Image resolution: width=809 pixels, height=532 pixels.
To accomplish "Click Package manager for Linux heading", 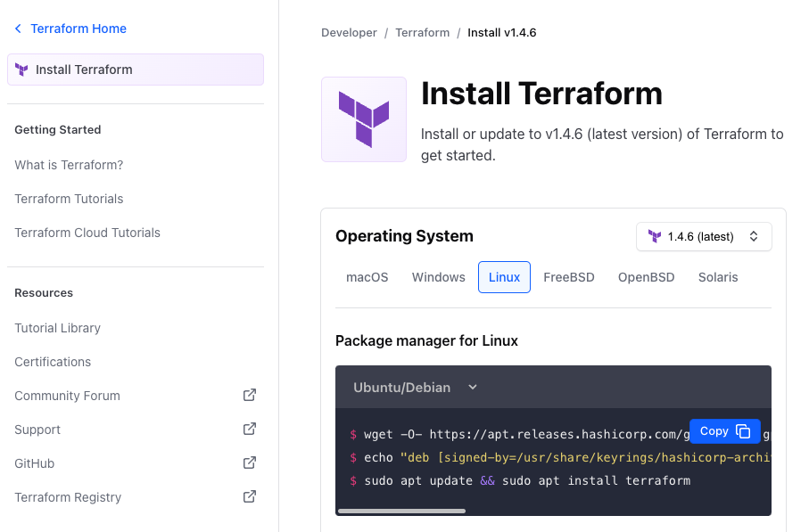I will click(x=426, y=340).
